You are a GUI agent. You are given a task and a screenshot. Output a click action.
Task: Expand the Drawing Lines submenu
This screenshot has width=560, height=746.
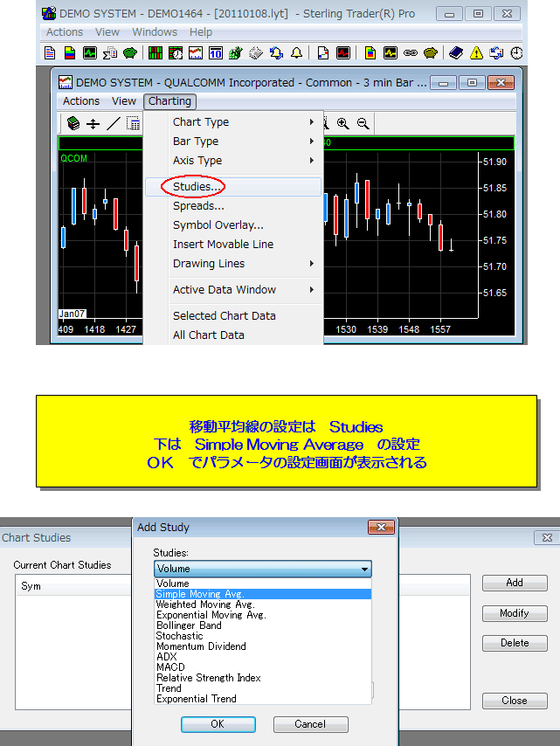click(233, 264)
